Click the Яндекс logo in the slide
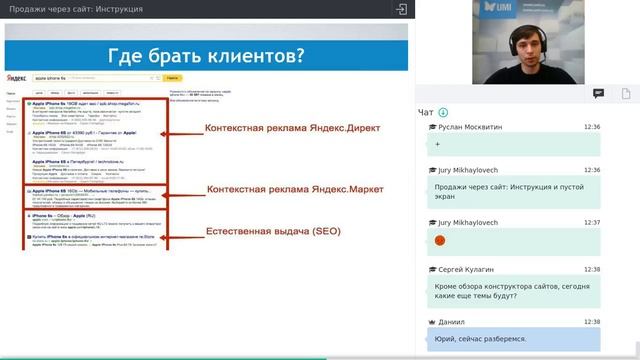 point(16,78)
